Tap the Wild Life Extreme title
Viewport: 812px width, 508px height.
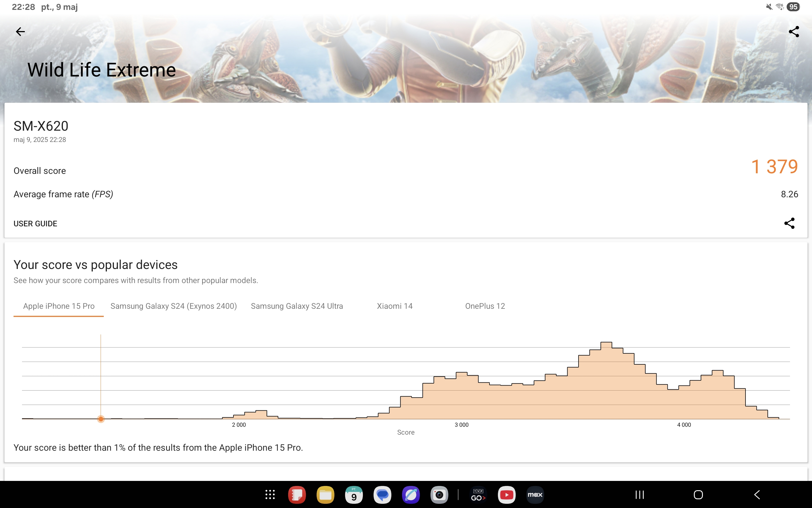pos(101,70)
